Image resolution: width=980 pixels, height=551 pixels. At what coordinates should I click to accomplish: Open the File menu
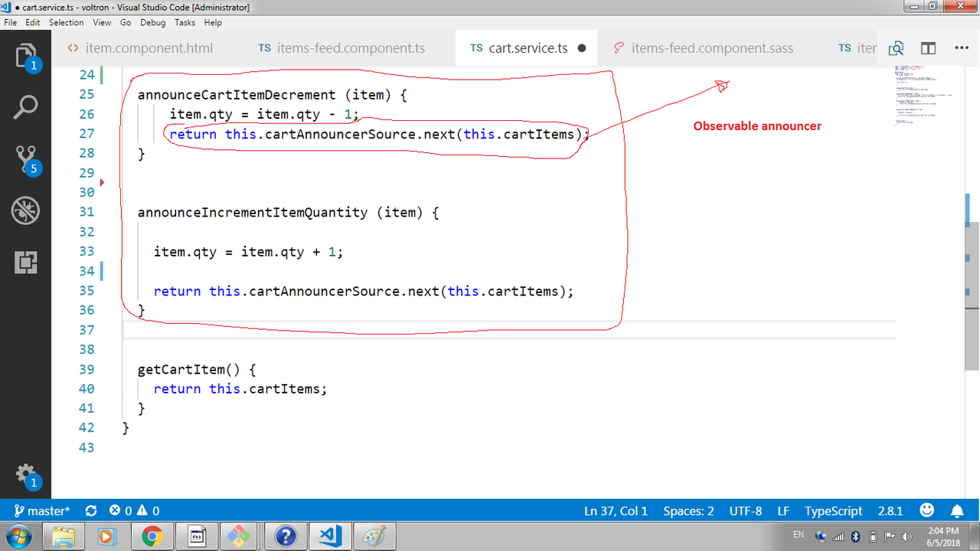tap(11, 22)
